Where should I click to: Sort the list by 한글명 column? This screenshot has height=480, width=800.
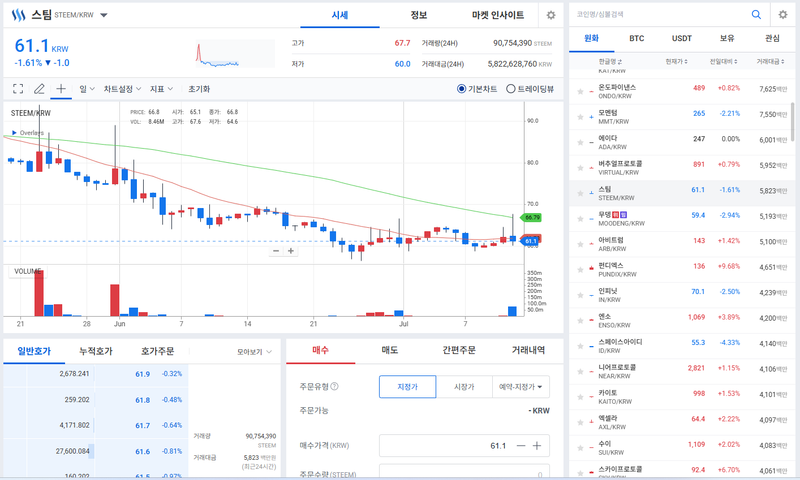pyautogui.click(x=610, y=62)
